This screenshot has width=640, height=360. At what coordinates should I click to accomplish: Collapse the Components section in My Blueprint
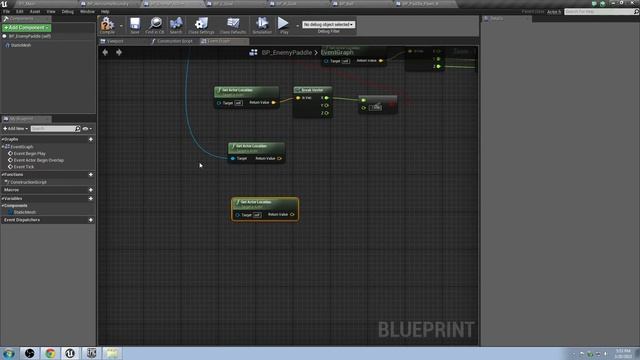3,206
